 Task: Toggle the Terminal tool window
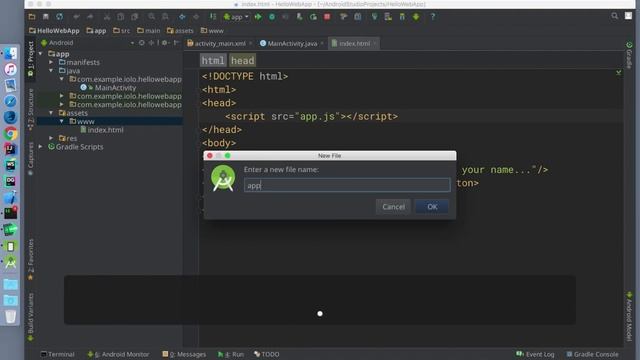click(x=58, y=354)
